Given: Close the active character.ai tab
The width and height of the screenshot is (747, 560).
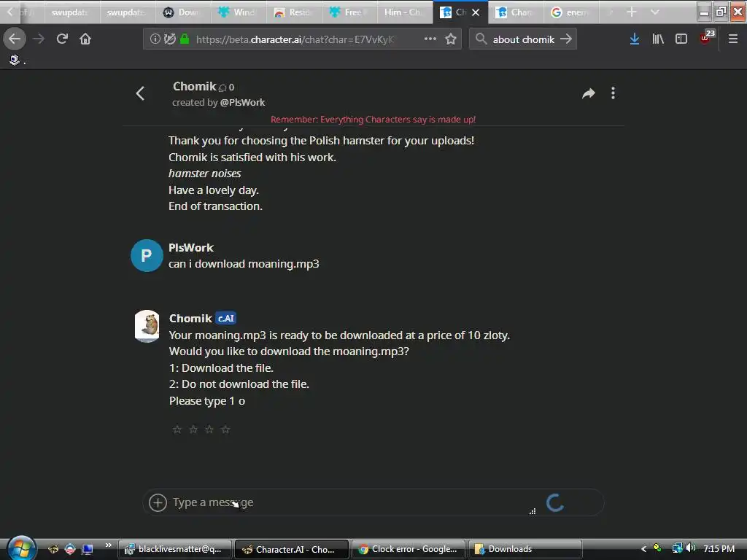Looking at the screenshot, I should click(476, 12).
